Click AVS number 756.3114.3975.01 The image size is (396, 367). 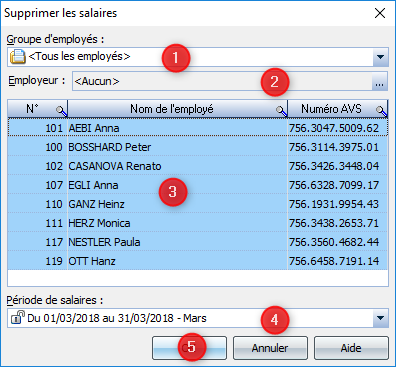click(334, 147)
